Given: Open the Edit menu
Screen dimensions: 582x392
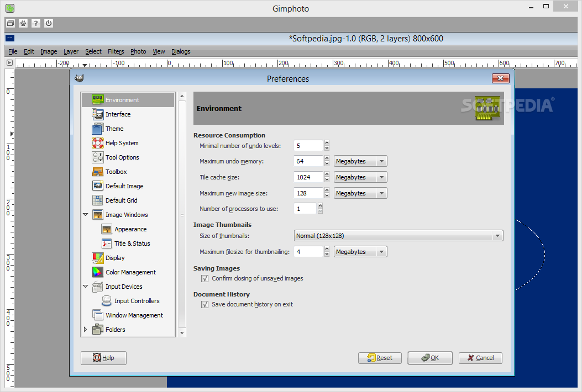Looking at the screenshot, I should coord(29,51).
